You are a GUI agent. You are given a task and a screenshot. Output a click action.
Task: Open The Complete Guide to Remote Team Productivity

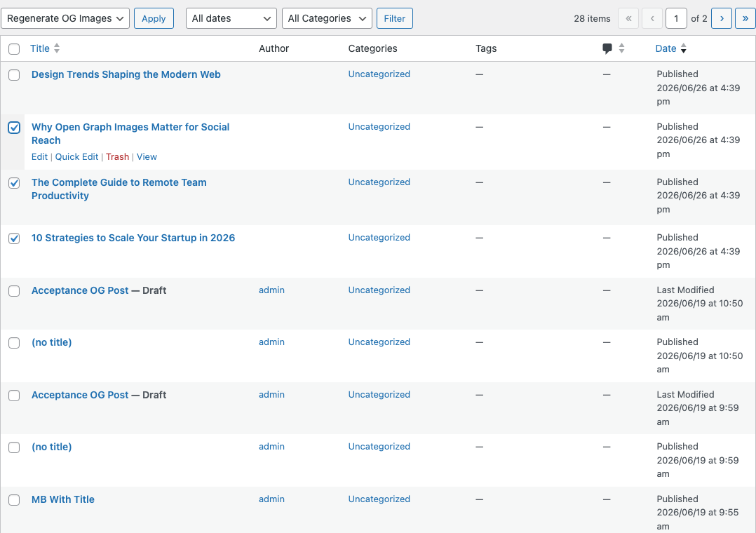coord(119,189)
